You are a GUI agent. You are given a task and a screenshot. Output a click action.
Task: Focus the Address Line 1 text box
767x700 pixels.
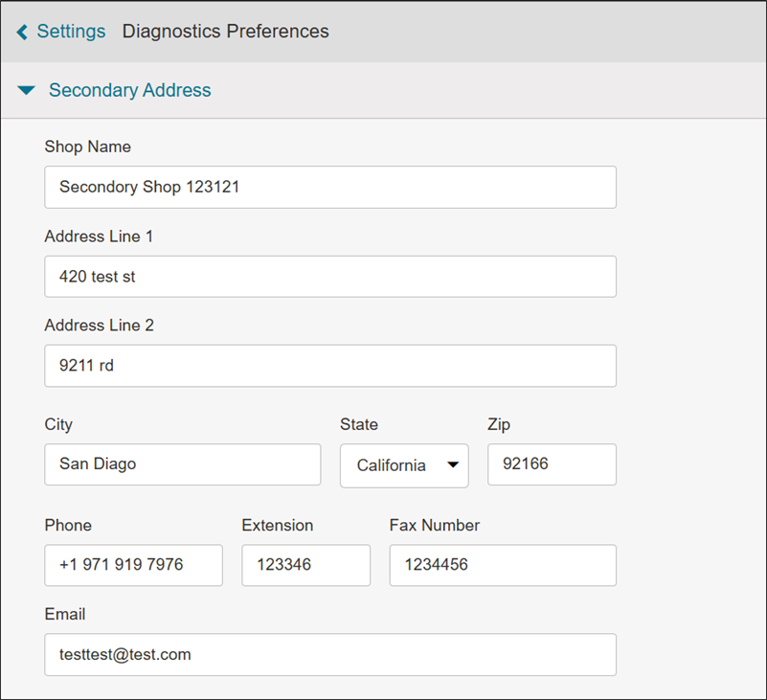pos(329,277)
